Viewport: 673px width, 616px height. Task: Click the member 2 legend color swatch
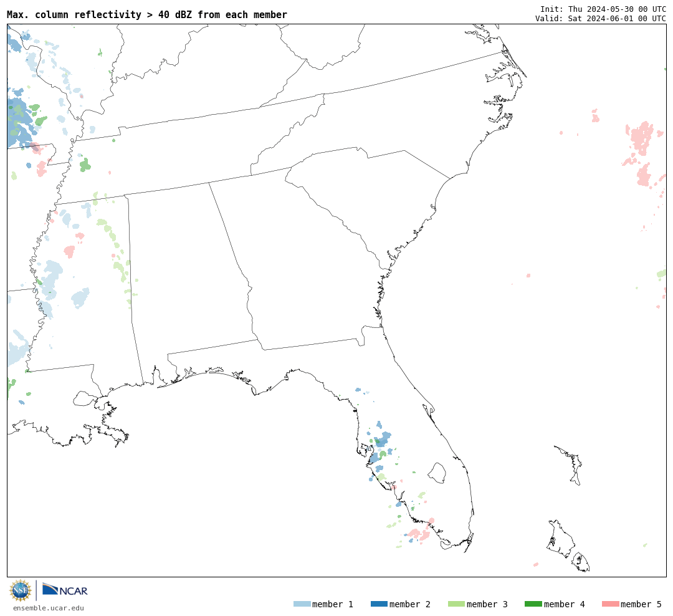379,604
